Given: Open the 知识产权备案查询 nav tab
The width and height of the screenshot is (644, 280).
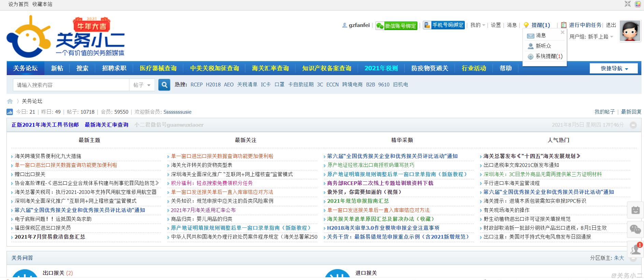Looking at the screenshot, I should point(327,68).
